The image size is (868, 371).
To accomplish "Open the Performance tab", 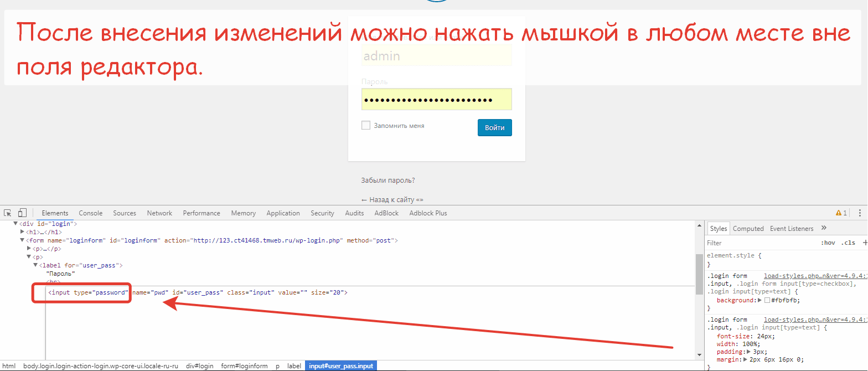I will coord(201,213).
